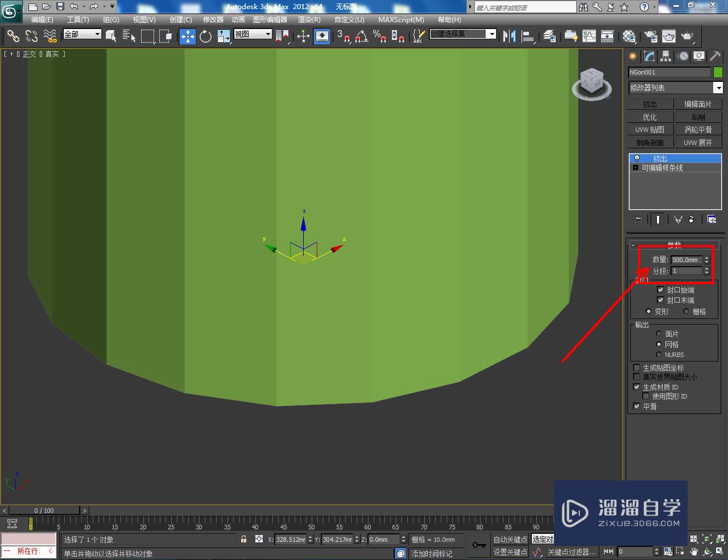
Task: Toggle the 平滑 checkbox
Action: [x=637, y=406]
